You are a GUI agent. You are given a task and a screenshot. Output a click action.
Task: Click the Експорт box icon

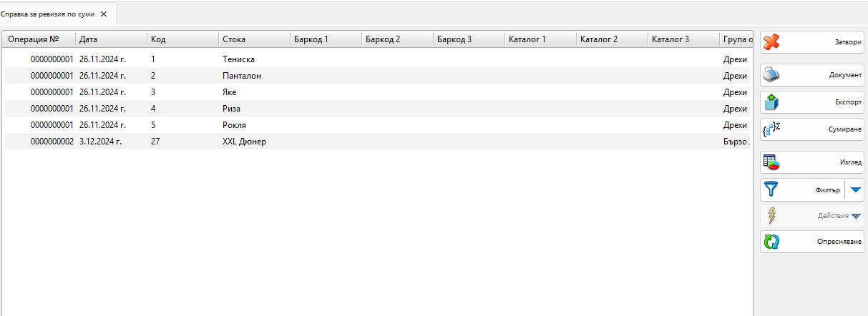771,102
